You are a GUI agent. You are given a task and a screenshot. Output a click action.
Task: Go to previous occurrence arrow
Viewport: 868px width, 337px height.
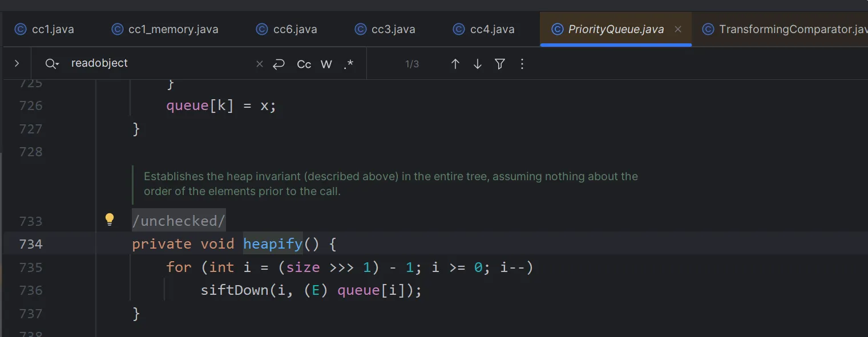coord(455,64)
